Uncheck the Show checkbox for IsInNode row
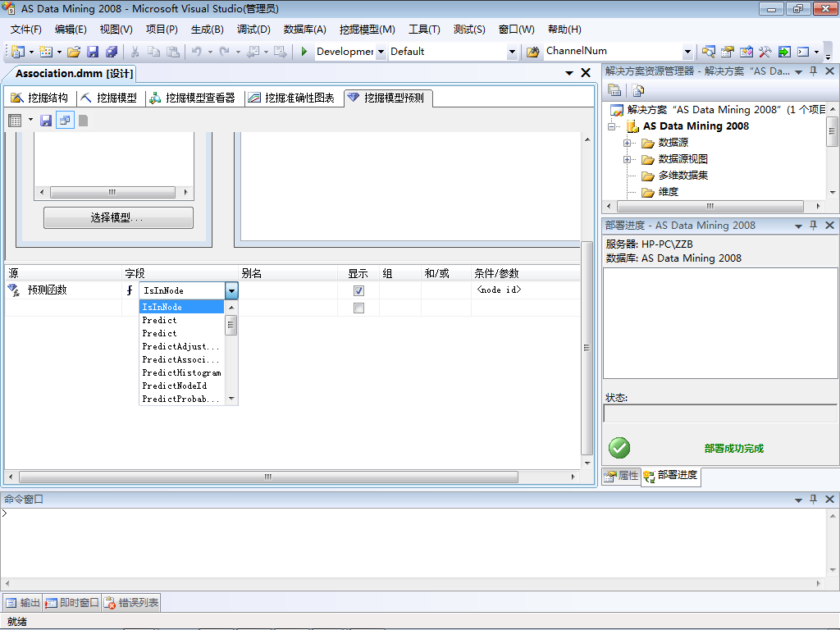 click(359, 290)
